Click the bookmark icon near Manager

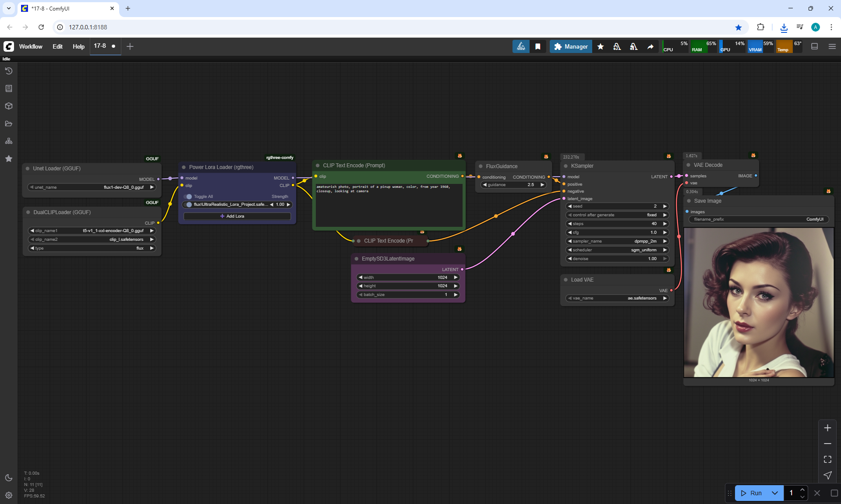(538, 46)
